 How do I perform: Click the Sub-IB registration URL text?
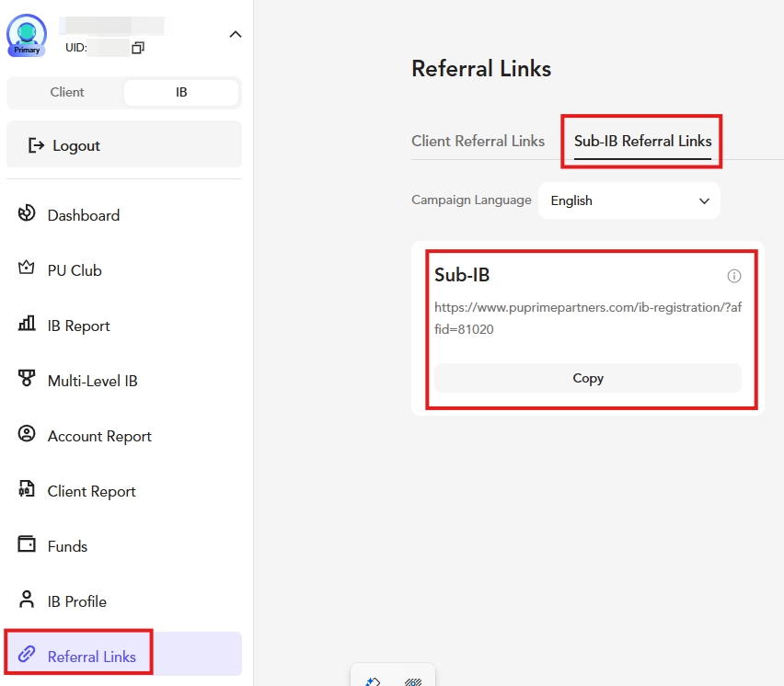pyautogui.click(x=587, y=318)
